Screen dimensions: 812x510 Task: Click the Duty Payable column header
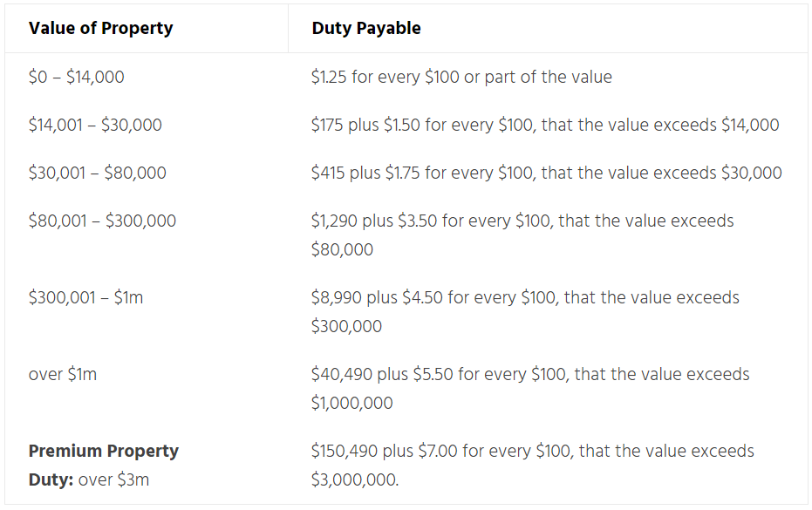[x=366, y=28]
